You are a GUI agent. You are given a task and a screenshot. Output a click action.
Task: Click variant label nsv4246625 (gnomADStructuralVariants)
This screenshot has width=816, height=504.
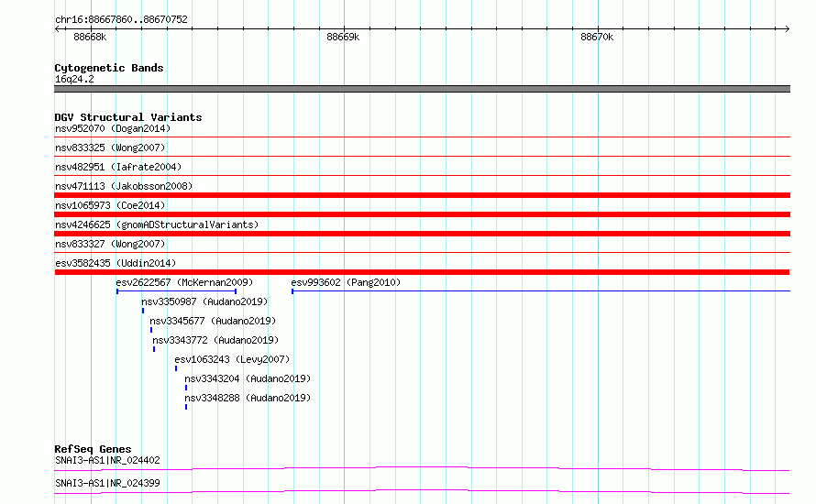157,225
